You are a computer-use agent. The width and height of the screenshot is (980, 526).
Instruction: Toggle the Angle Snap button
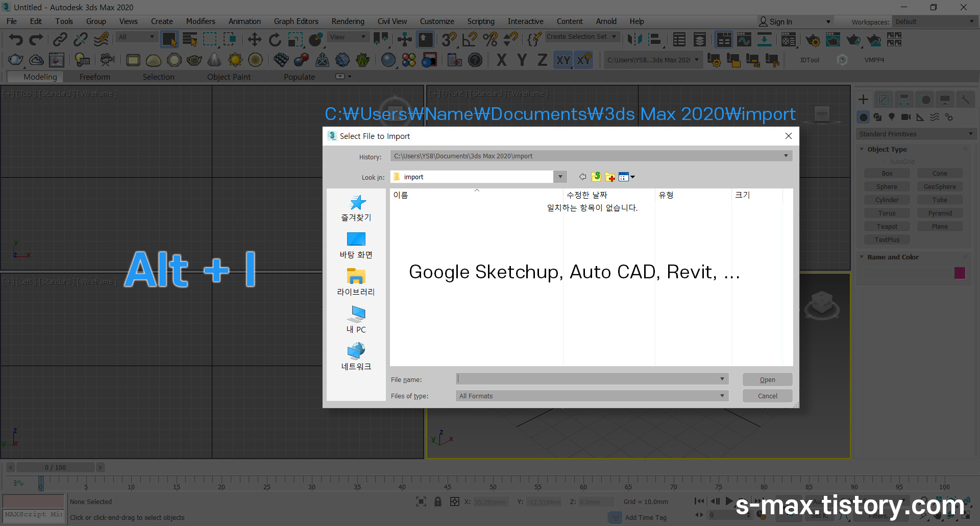[470, 39]
